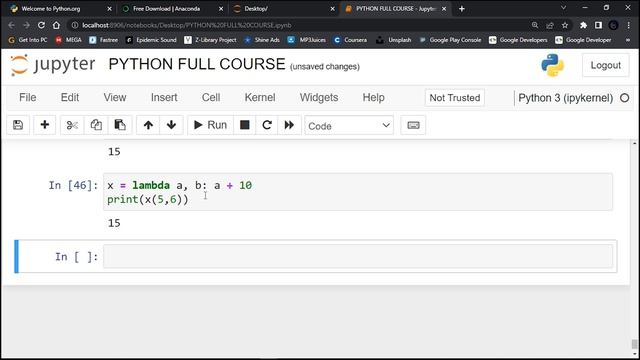Click the Jupyter logo
The image size is (640, 360).
(53, 65)
